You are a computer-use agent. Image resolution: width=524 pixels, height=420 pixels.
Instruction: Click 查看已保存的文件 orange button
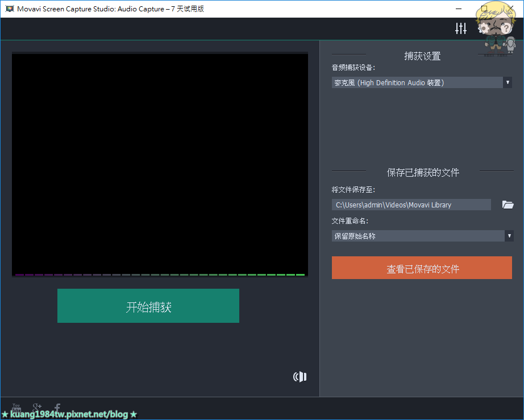click(422, 268)
